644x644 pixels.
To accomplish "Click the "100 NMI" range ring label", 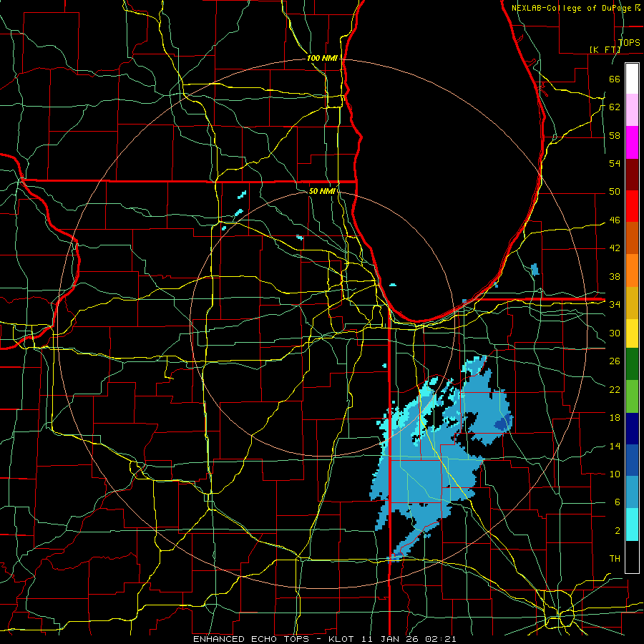I will (322, 59).
